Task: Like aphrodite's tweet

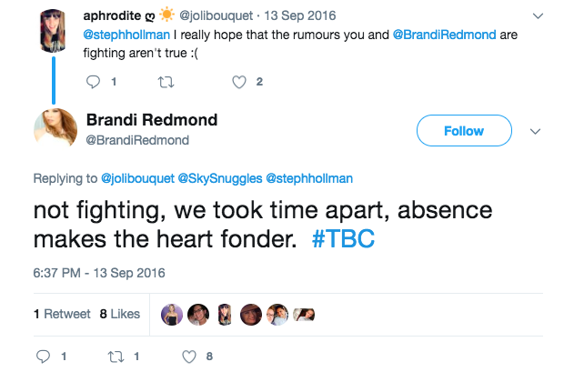Action: tap(239, 82)
